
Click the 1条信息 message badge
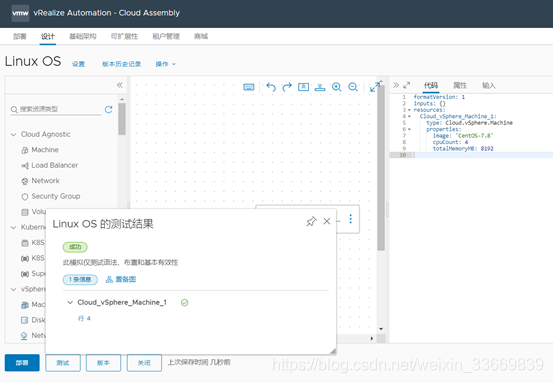80,280
